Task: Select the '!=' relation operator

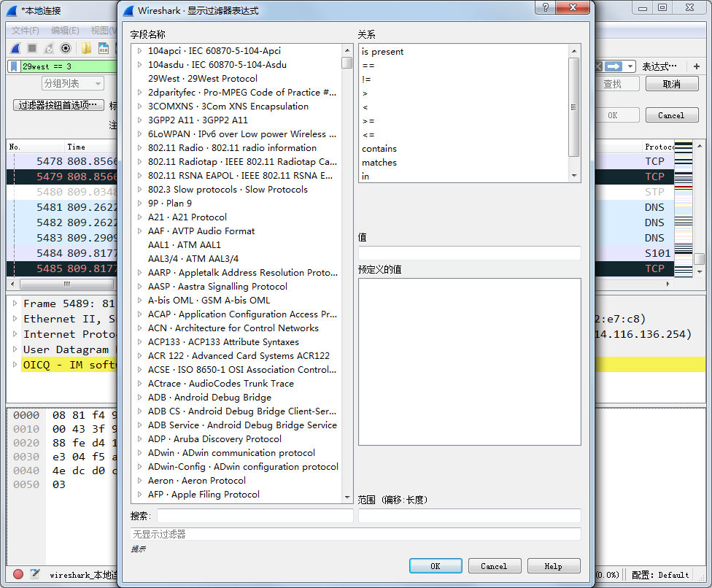Action: (x=366, y=80)
